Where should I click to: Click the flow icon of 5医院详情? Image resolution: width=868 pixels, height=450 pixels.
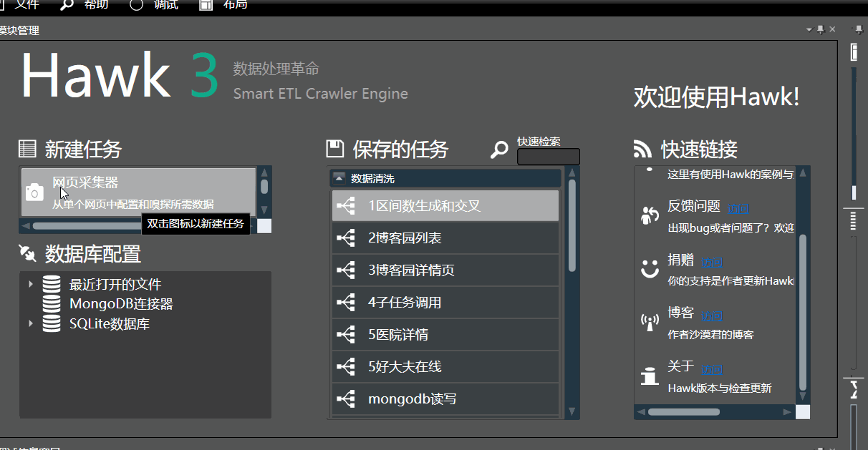point(346,335)
